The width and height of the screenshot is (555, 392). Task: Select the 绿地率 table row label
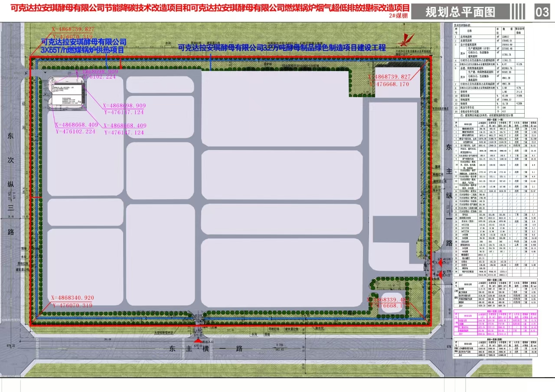point(463,104)
